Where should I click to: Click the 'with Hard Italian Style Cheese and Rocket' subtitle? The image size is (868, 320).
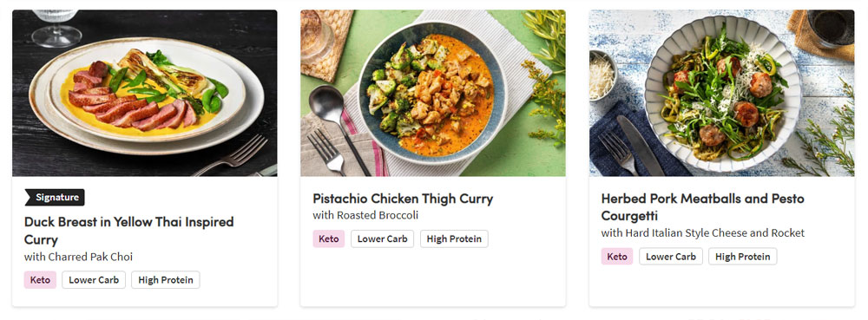[702, 232]
